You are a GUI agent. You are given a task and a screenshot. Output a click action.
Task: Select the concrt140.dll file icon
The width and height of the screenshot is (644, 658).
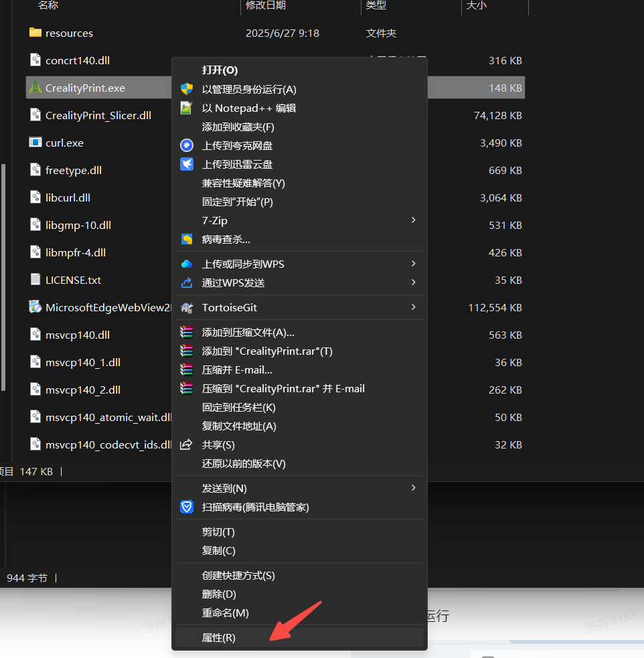point(35,60)
